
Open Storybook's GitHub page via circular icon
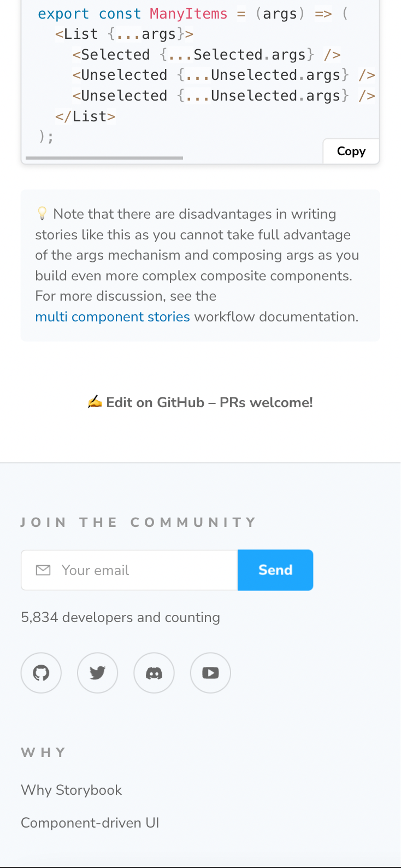(41, 673)
